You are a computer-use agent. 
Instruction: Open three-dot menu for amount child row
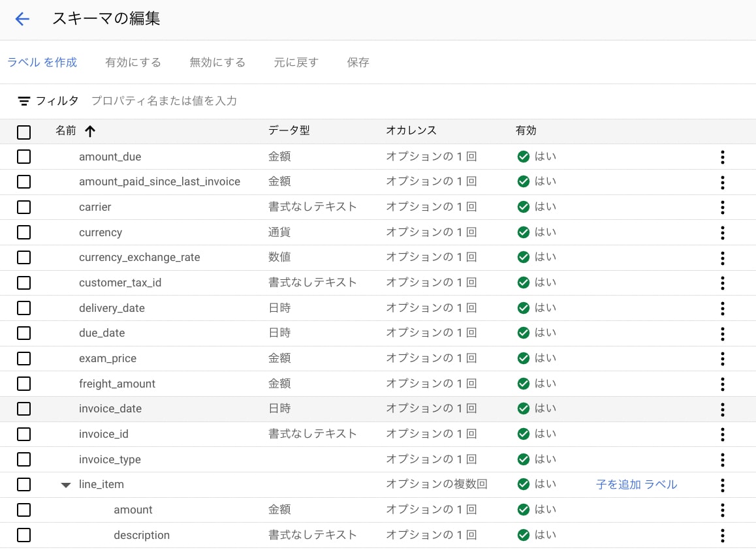(722, 510)
